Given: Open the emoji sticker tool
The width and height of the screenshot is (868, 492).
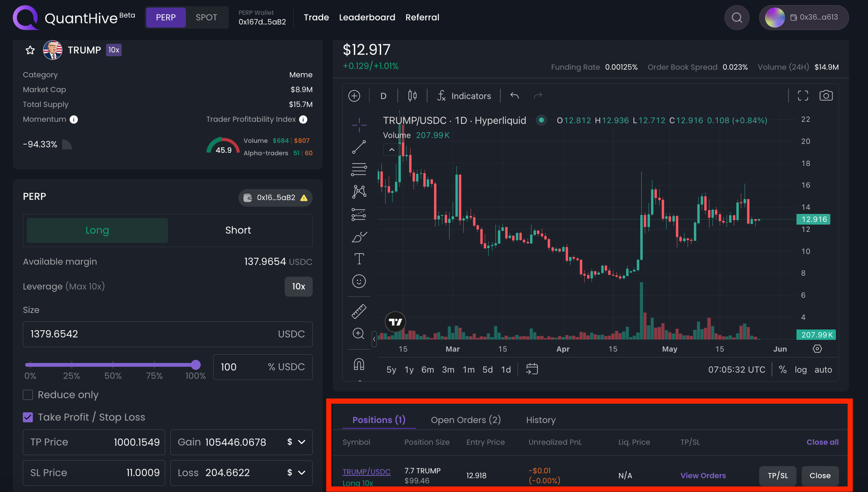Looking at the screenshot, I should (359, 281).
